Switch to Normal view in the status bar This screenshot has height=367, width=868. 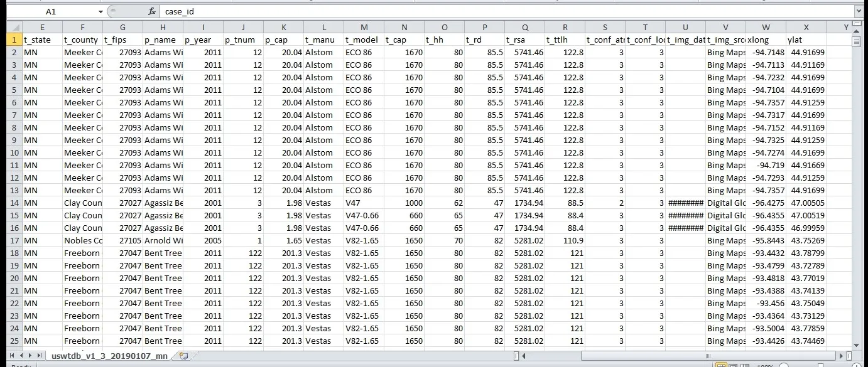[x=722, y=365]
